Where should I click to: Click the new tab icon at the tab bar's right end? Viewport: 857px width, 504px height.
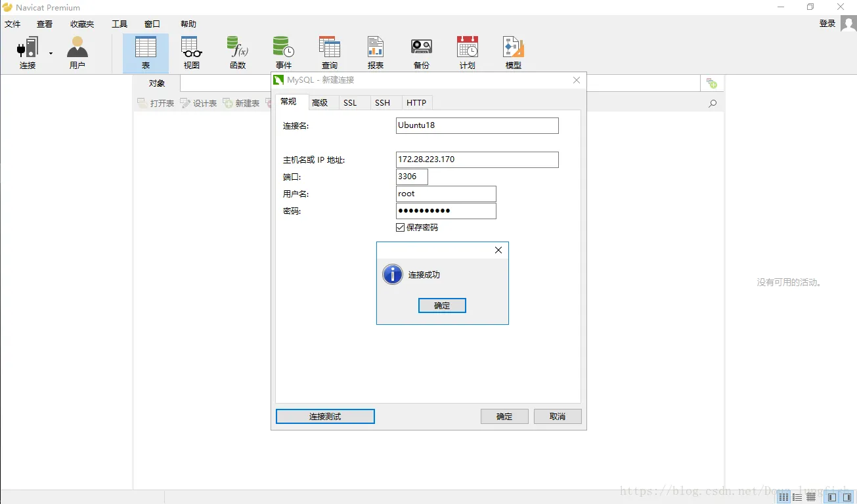[712, 83]
